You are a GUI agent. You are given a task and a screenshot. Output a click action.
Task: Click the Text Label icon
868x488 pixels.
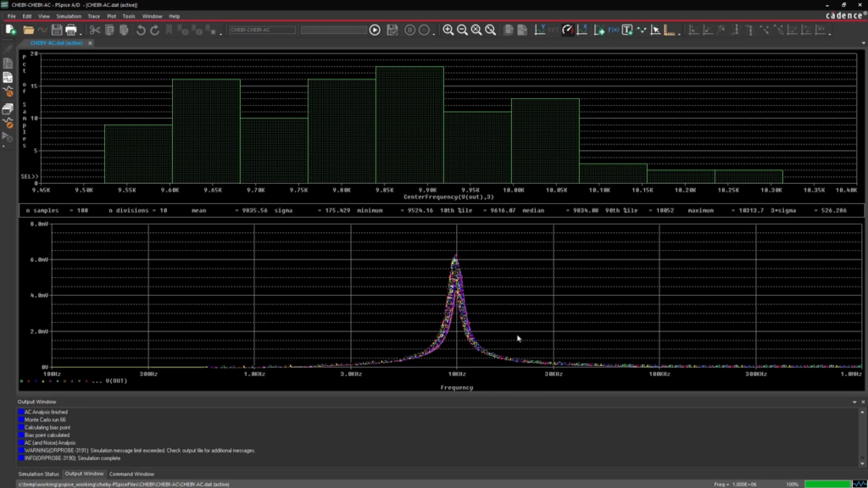(627, 30)
